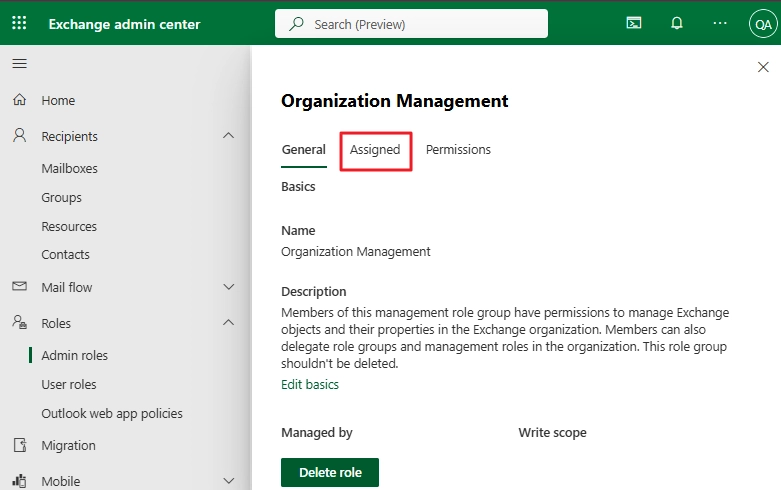Close the Organization Management panel
781x490 pixels.
(763, 67)
